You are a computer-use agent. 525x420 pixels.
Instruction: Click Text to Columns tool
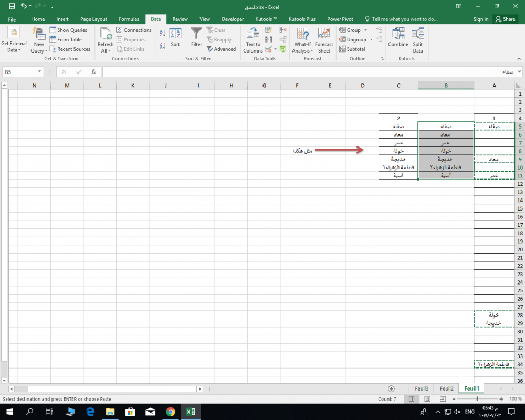253,40
